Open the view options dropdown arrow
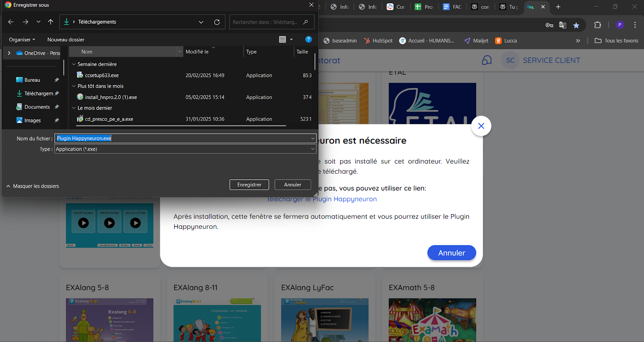The width and height of the screenshot is (644, 342). 291,39
